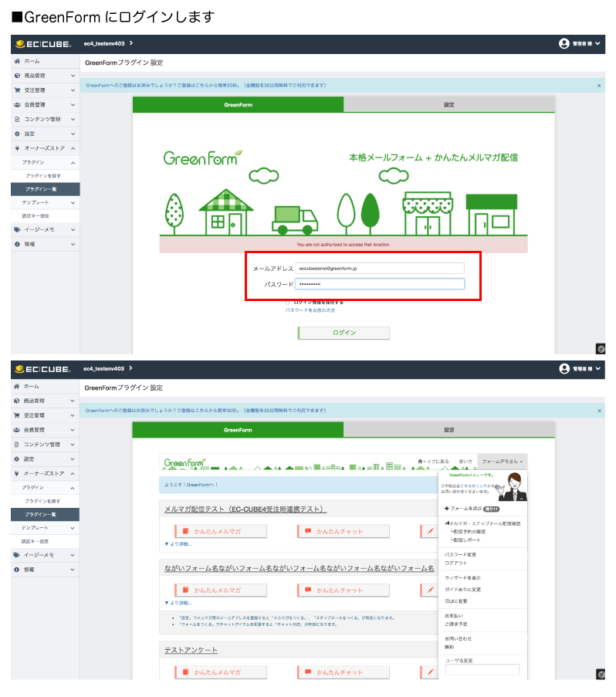Click the home icon in the upper screenshot's sidebar

(x=17, y=61)
